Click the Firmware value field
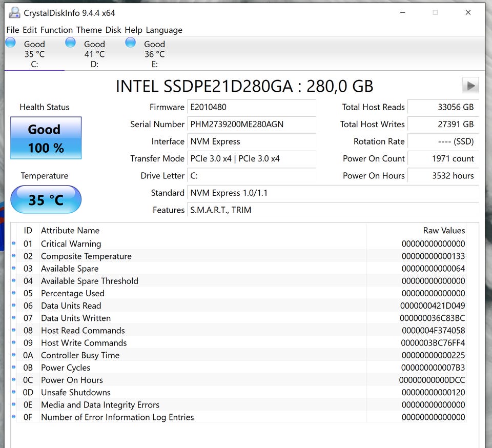 tap(251, 107)
